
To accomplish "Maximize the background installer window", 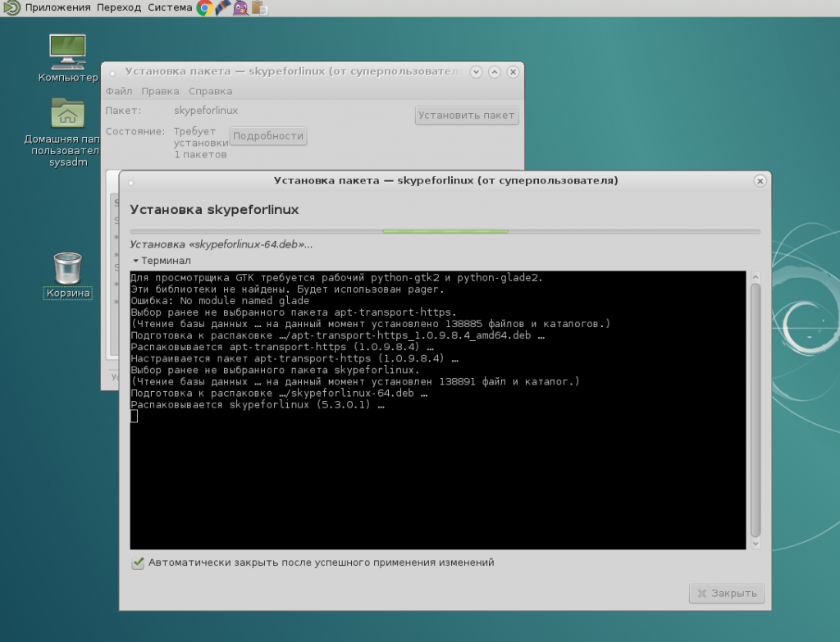I will tap(495, 72).
